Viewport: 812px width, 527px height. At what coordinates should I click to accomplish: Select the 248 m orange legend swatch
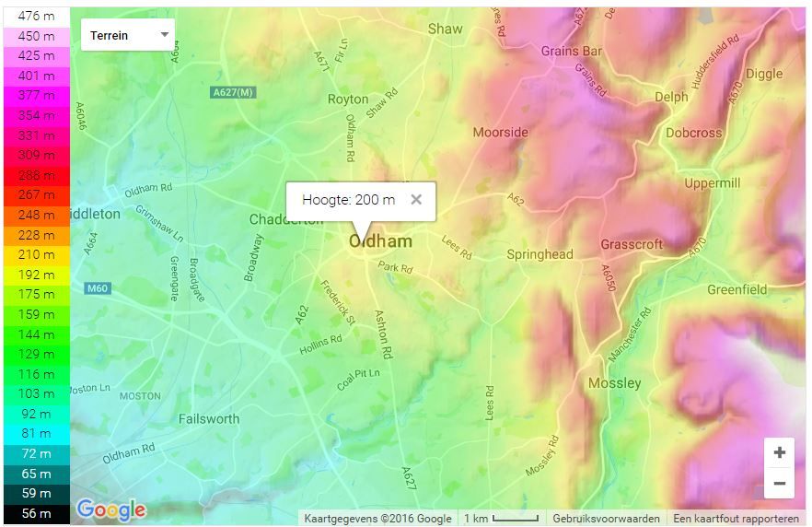point(36,215)
